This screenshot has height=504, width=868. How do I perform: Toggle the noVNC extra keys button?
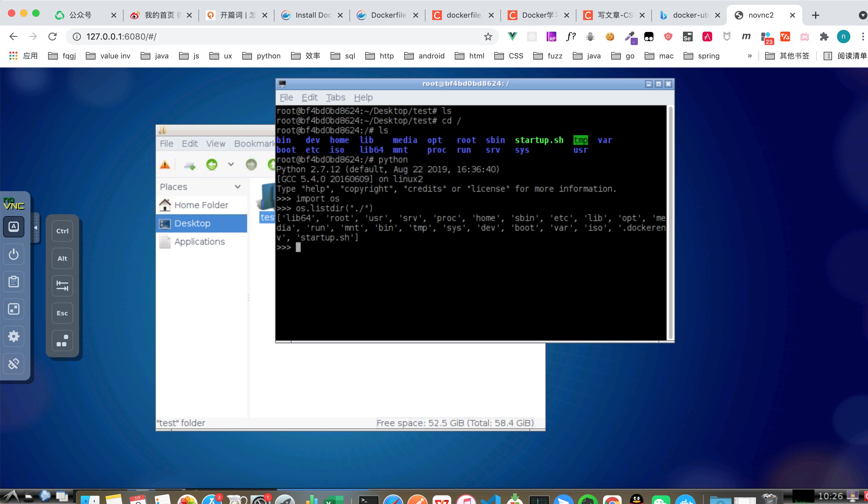14,227
